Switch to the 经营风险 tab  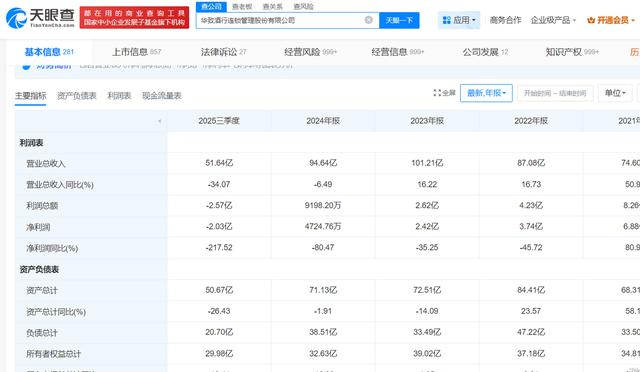(x=310, y=52)
